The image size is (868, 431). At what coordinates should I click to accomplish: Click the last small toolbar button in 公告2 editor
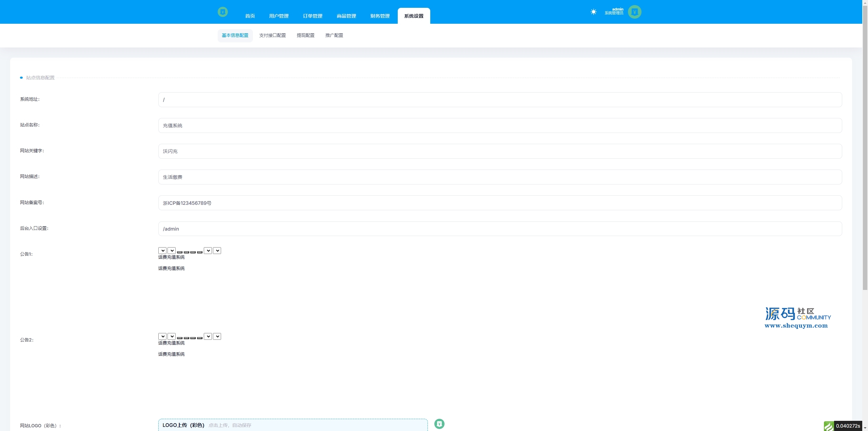click(x=200, y=338)
